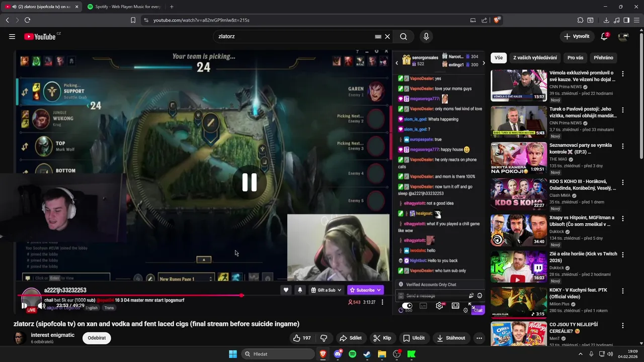Open more actions beside Stáhnout
The image size is (644, 362).
479,338
